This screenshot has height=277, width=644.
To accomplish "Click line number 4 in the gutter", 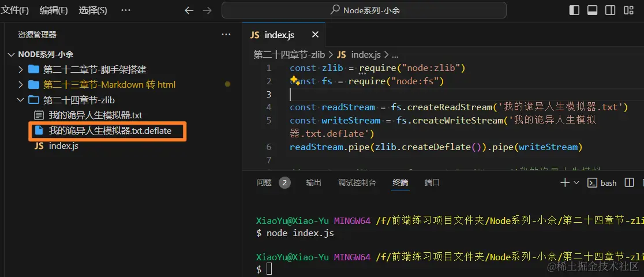I will pyautogui.click(x=268, y=107).
